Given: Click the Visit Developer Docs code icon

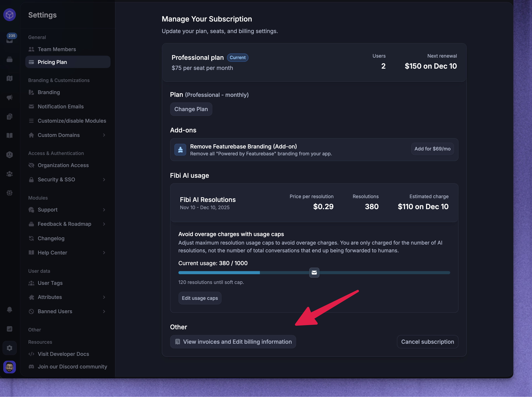Looking at the screenshot, I should [x=31, y=354].
